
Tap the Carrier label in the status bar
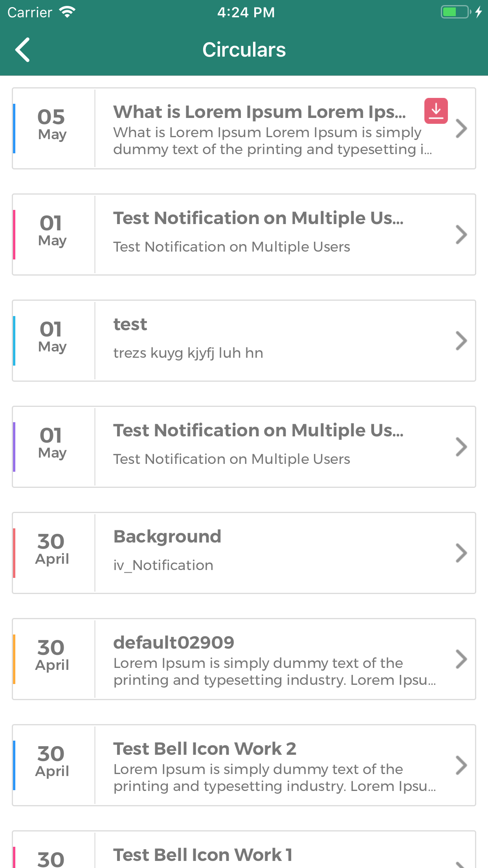click(29, 12)
